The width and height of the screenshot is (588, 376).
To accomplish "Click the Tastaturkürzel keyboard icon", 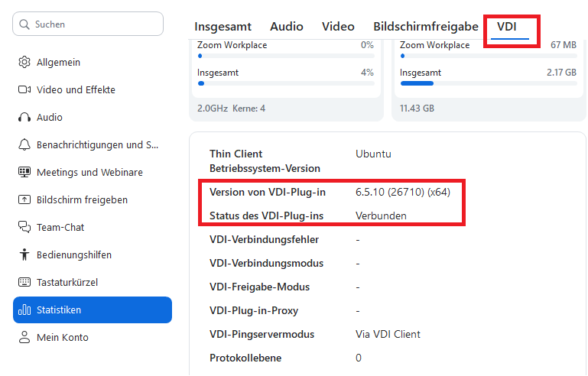I will pyautogui.click(x=24, y=282).
